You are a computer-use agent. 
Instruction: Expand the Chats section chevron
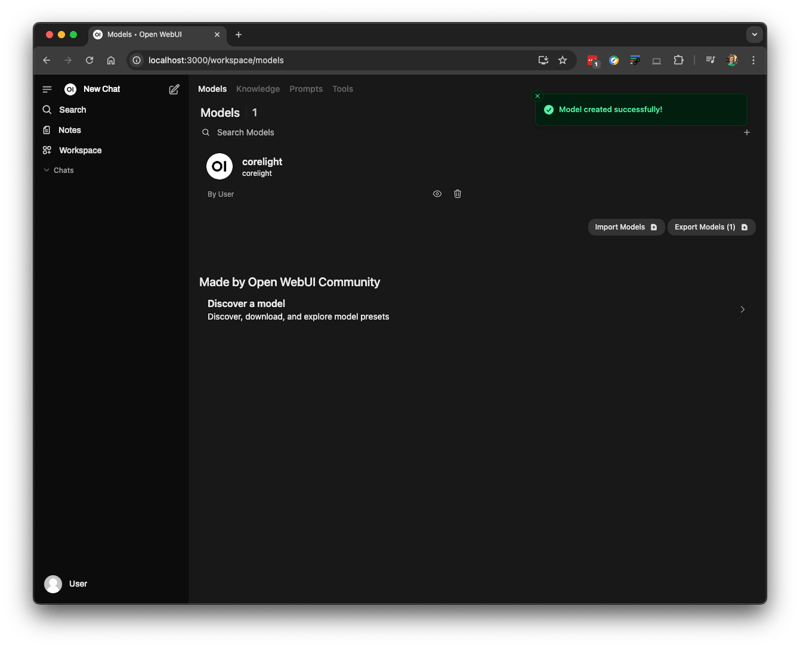[x=46, y=170]
